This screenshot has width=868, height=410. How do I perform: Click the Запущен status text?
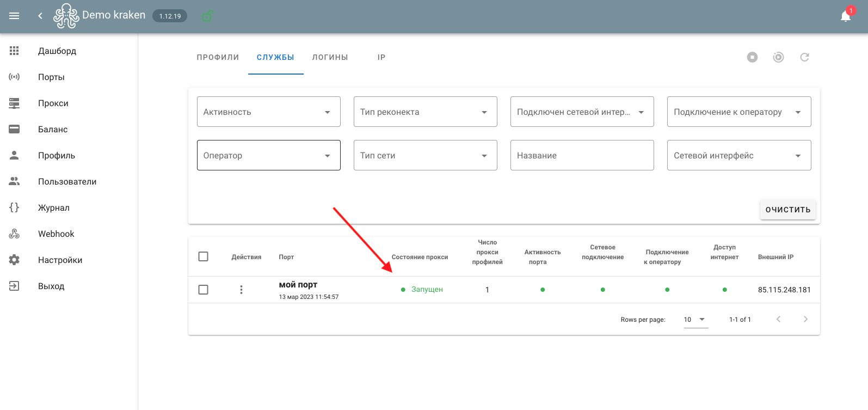pos(427,290)
